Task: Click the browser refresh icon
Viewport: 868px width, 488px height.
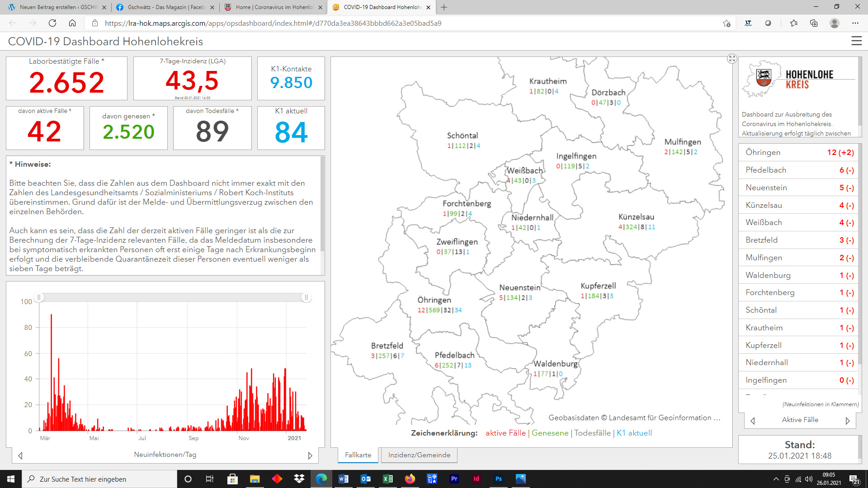Action: pos(52,23)
